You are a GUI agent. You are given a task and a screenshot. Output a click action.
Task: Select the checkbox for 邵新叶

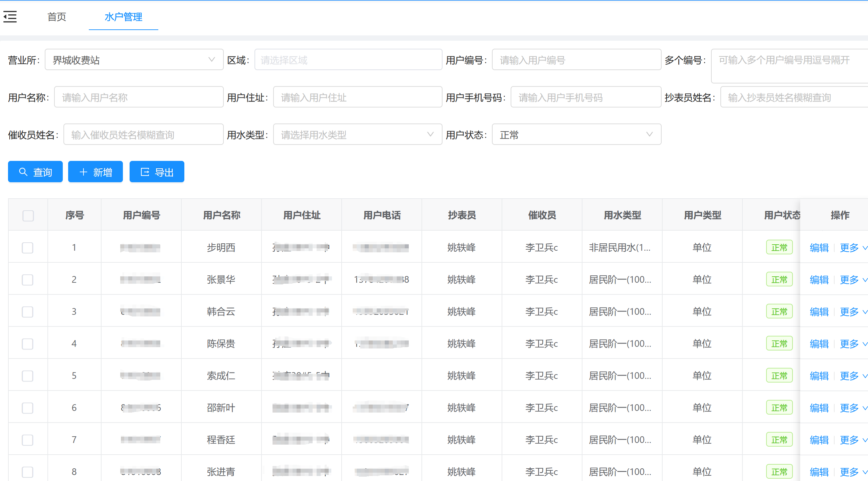pos(28,408)
